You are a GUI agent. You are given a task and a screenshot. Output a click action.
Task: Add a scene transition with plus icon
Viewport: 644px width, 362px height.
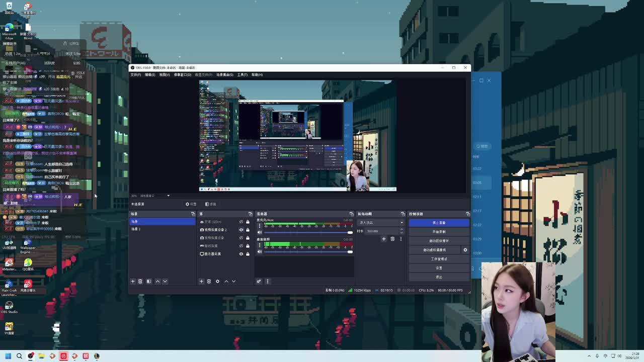pyautogui.click(x=384, y=239)
